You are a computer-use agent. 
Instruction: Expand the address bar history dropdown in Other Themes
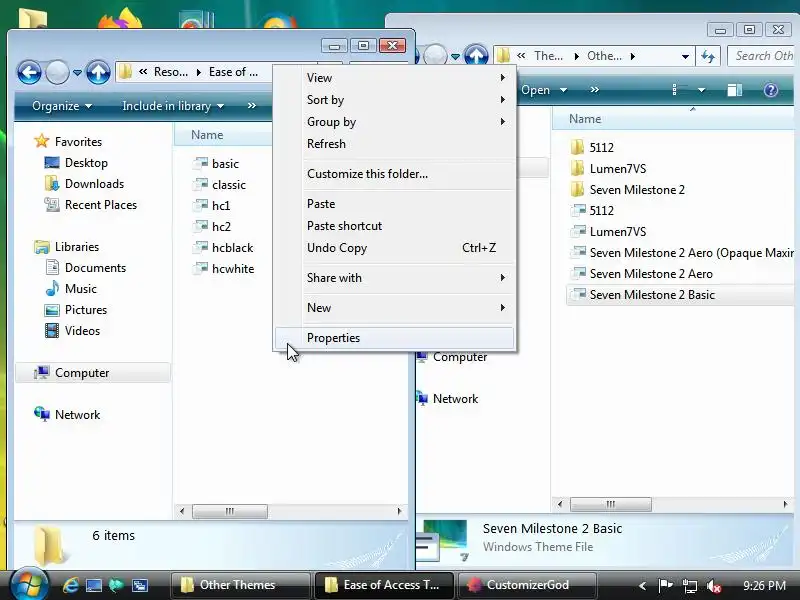click(x=685, y=56)
